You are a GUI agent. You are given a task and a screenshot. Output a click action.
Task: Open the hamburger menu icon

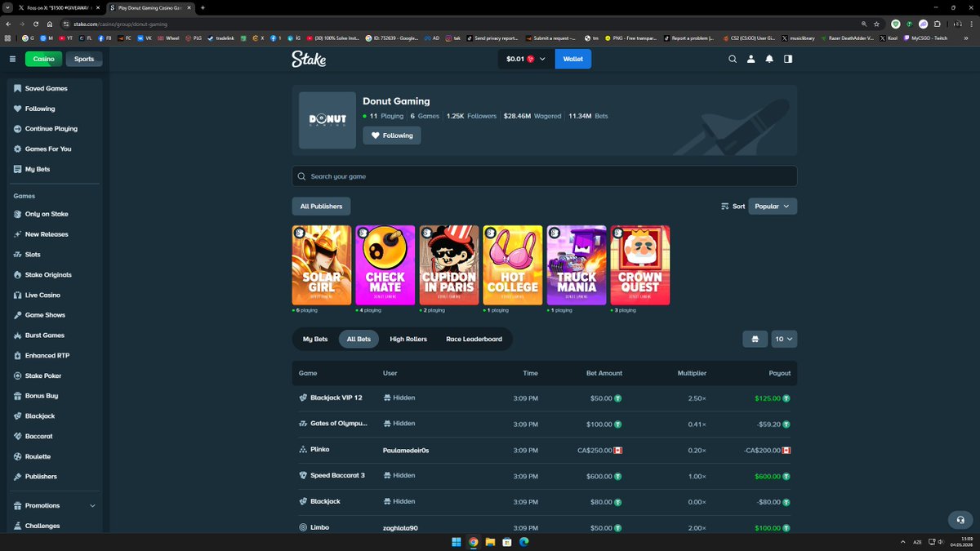coord(12,59)
